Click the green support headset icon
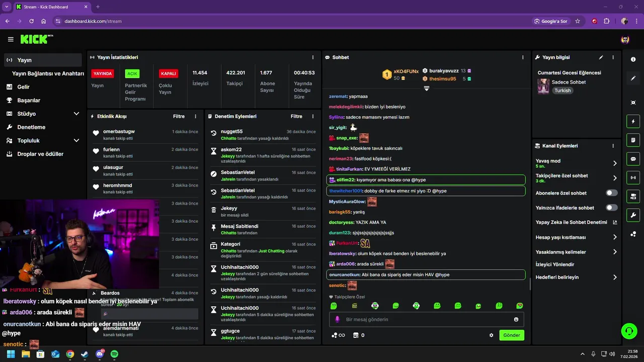The image size is (644, 362). pyautogui.click(x=629, y=331)
